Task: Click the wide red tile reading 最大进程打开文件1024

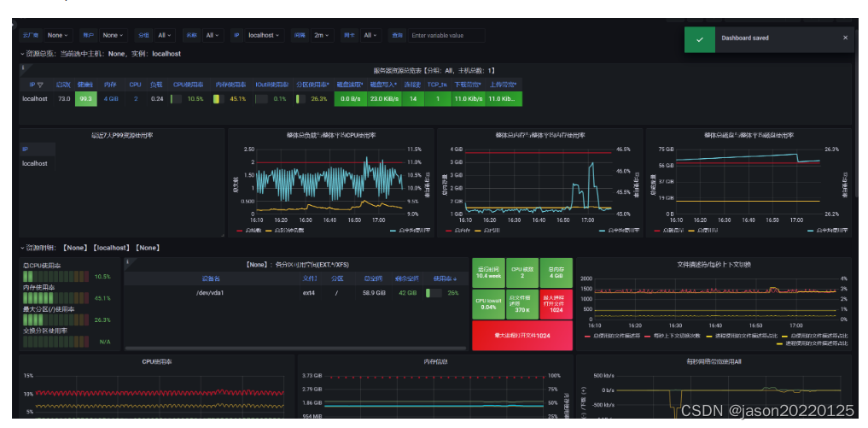Action: pyautogui.click(x=522, y=336)
